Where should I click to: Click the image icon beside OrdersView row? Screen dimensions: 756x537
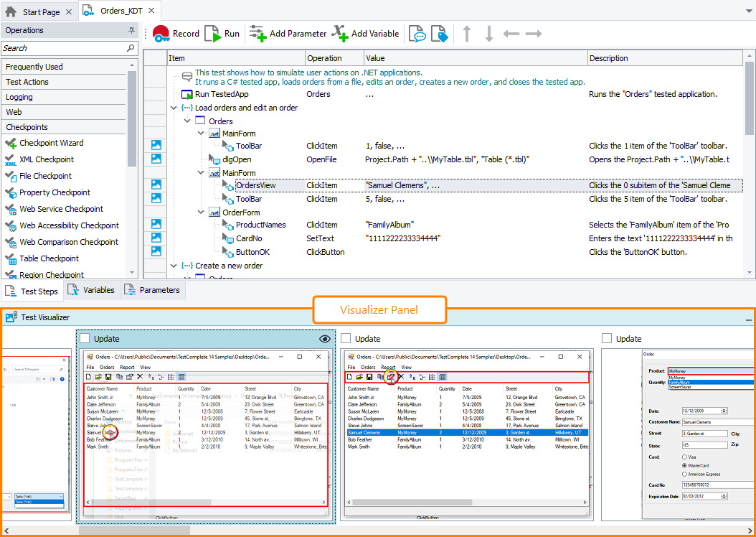156,185
